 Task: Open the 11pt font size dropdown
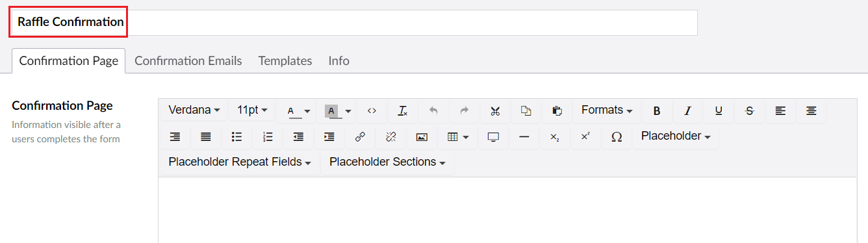pyautogui.click(x=252, y=110)
